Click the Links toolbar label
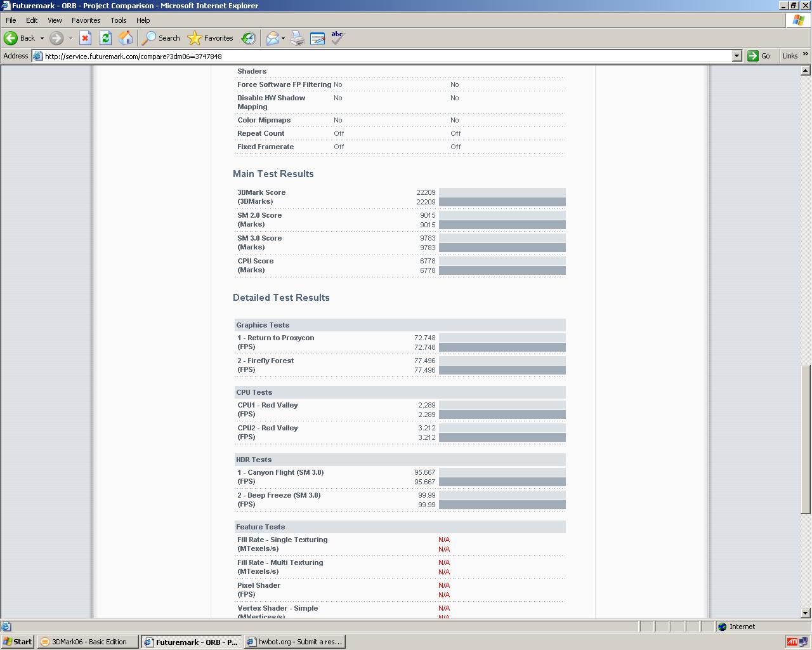Viewport: 812px width, 650px height. coord(790,56)
